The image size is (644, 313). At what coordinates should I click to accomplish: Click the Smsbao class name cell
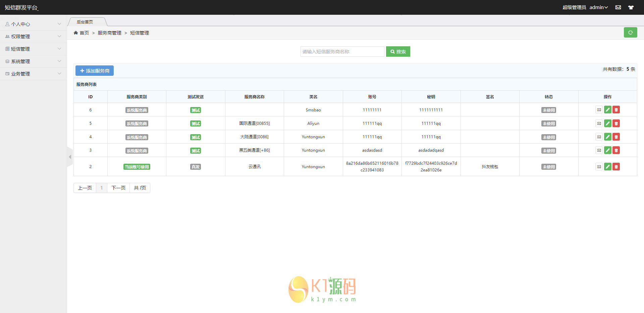pyautogui.click(x=313, y=110)
